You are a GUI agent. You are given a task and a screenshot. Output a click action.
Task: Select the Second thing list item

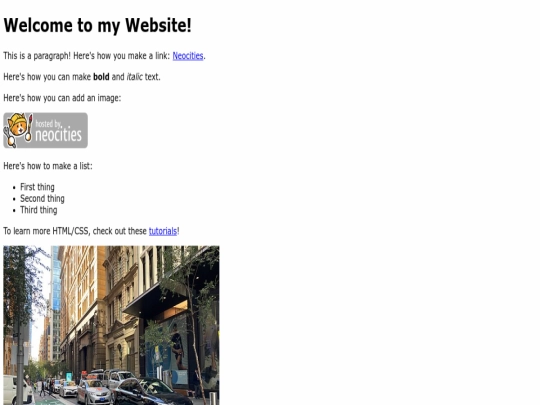click(42, 199)
